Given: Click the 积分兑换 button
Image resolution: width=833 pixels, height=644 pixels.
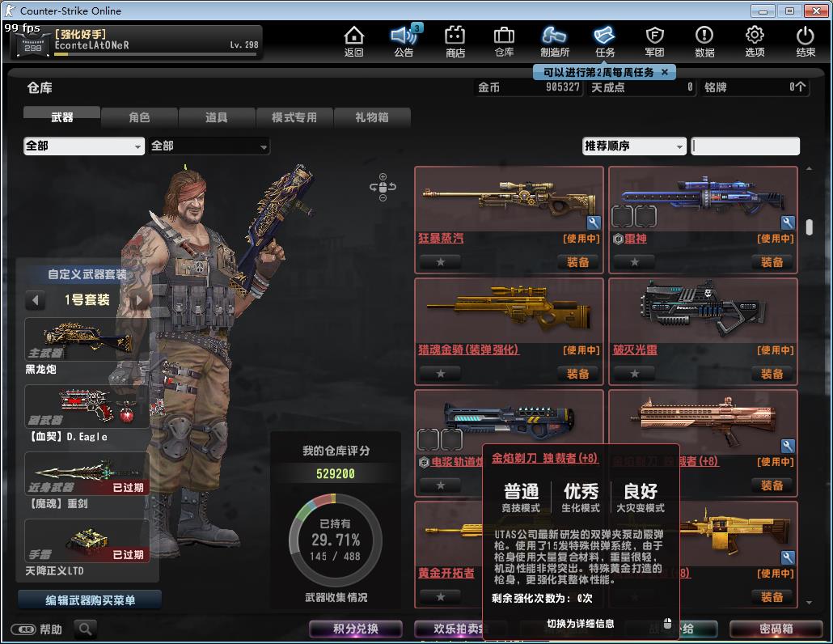Looking at the screenshot, I should tap(355, 629).
